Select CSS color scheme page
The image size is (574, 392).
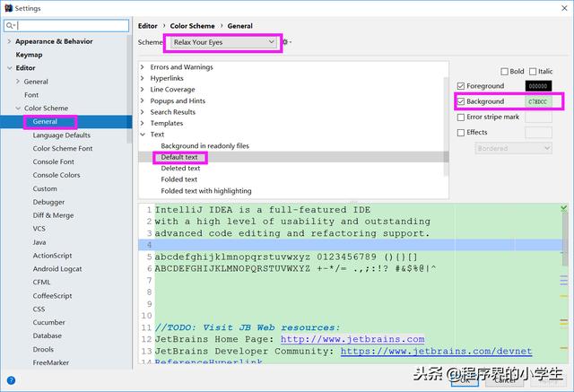39,309
